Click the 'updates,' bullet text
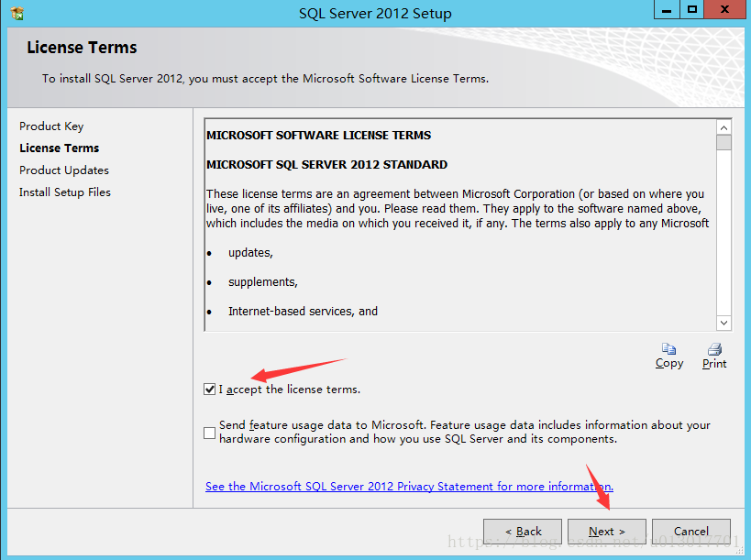The image size is (751, 560). [x=250, y=253]
